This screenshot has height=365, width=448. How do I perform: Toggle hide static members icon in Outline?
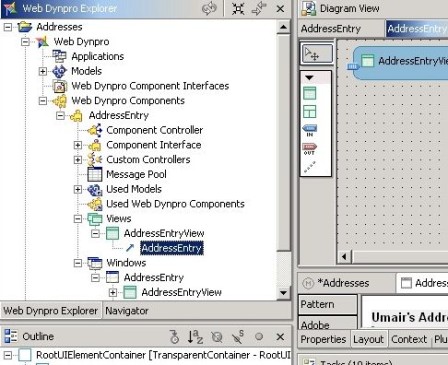coord(238,337)
